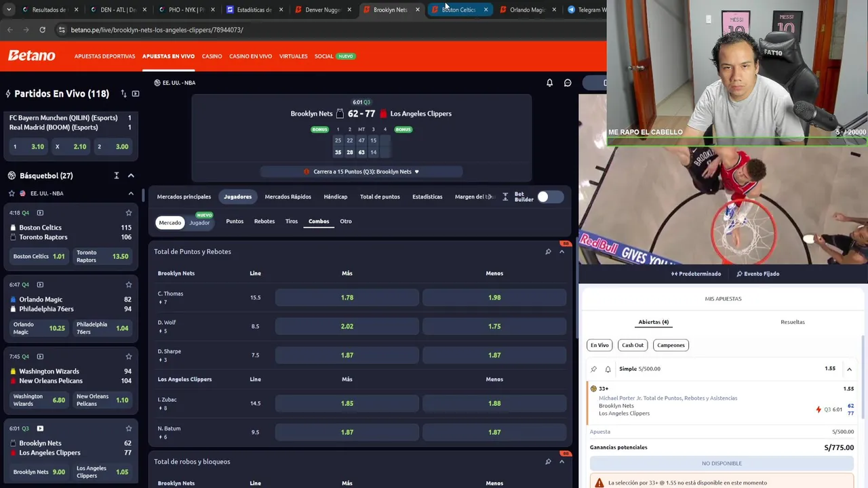This screenshot has height=488, width=868.
Task: Click the NO DISPONIBLE cash out button
Action: [x=722, y=464]
